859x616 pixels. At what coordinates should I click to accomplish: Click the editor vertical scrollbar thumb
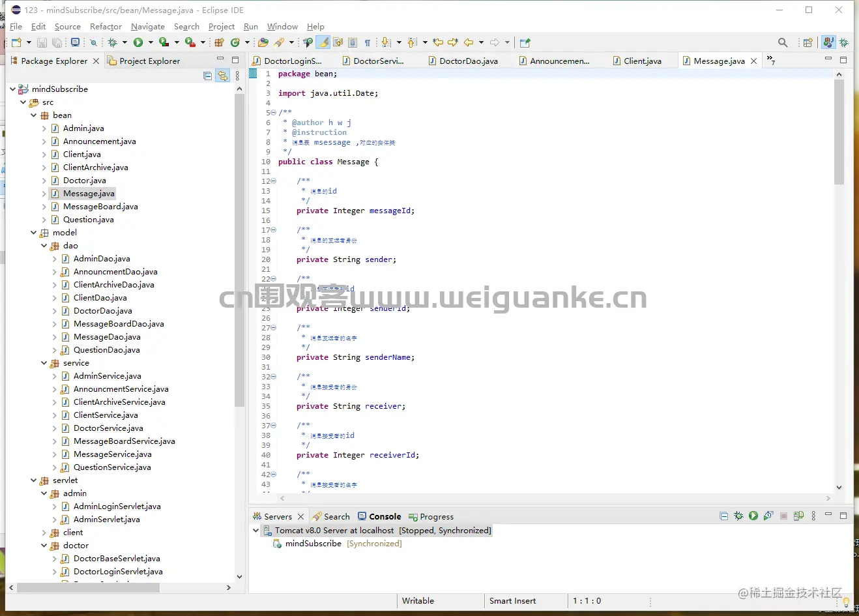coord(839,132)
